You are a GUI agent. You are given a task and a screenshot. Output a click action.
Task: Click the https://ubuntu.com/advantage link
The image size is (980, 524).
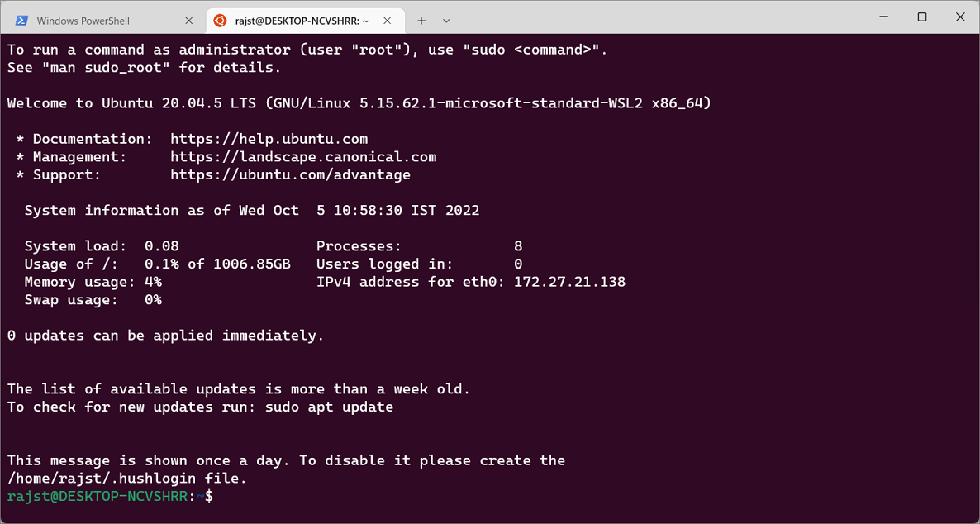pos(291,174)
